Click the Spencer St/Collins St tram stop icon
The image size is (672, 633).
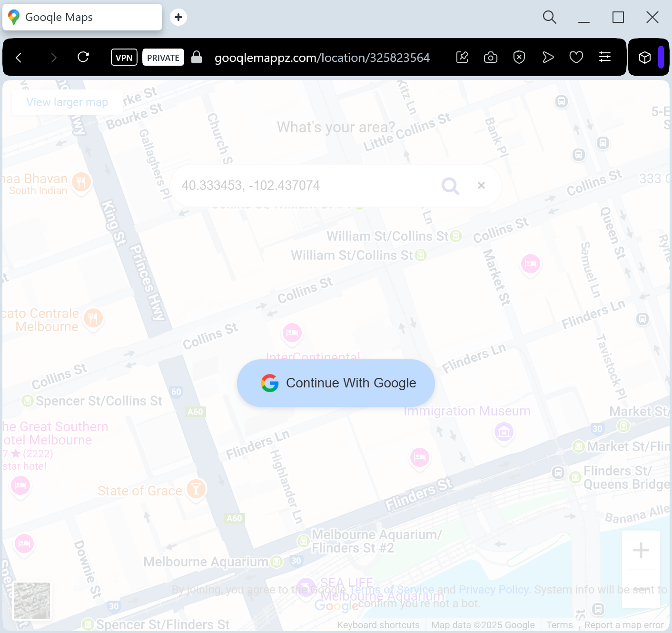pyautogui.click(x=28, y=401)
